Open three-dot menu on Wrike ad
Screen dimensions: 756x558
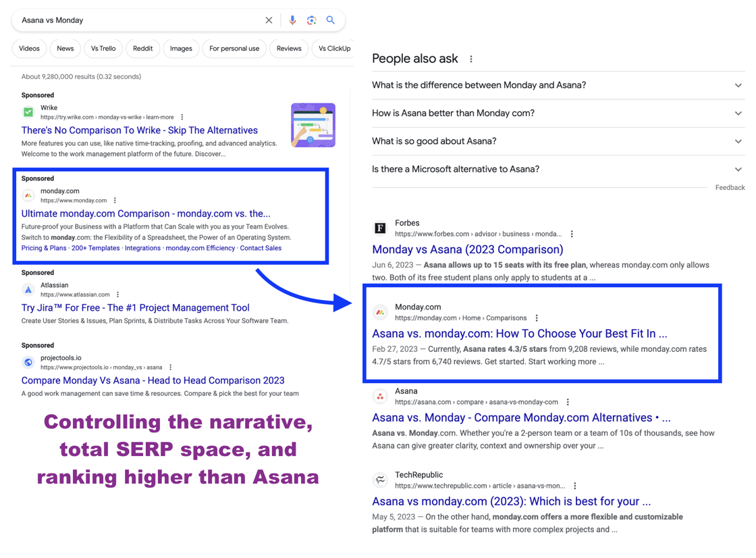[x=182, y=118]
